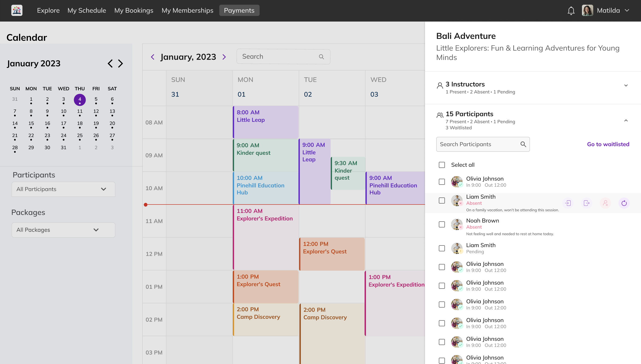This screenshot has width=641, height=364.
Task: Check out Liam Smith using the log-out icon
Action: (x=587, y=203)
